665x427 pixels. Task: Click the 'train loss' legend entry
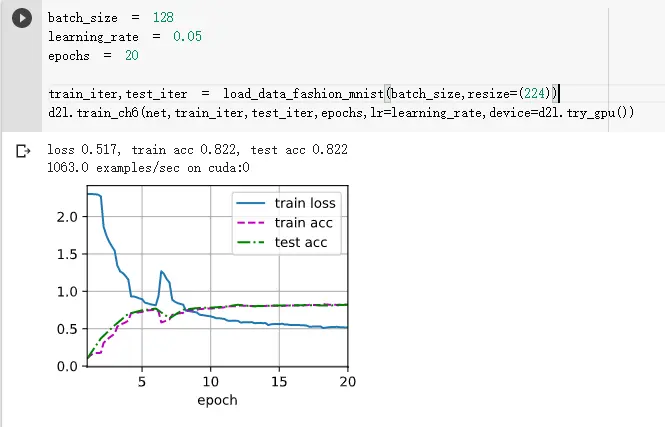[286, 203]
